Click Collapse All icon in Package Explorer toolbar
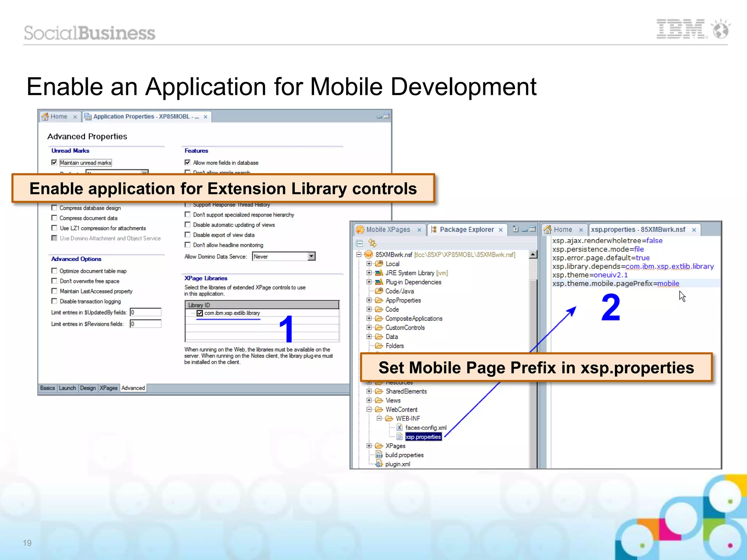The image size is (747, 560). pos(360,243)
